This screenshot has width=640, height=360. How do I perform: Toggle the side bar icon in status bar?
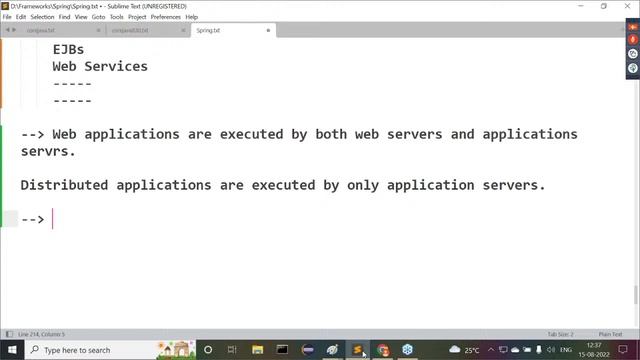click(x=9, y=334)
